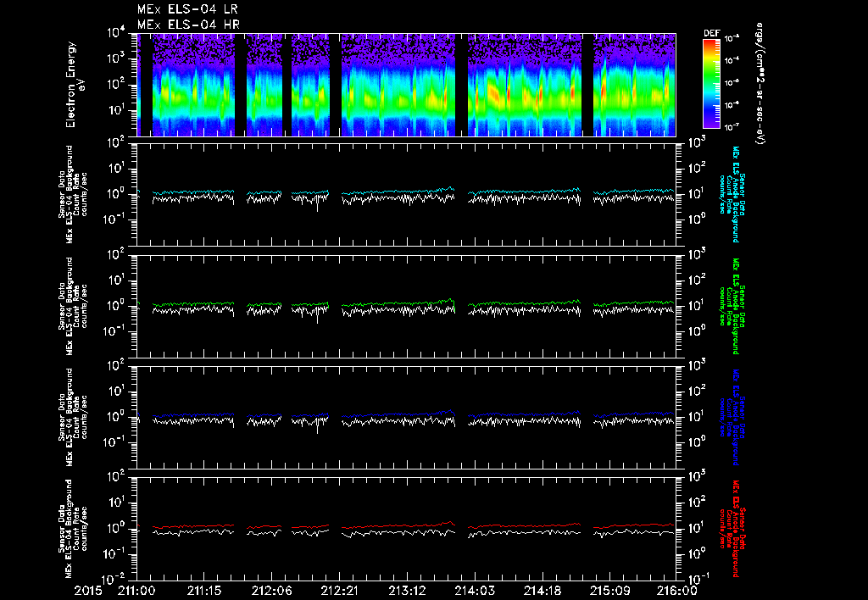Click the DEF label above the color bar

[711, 32]
